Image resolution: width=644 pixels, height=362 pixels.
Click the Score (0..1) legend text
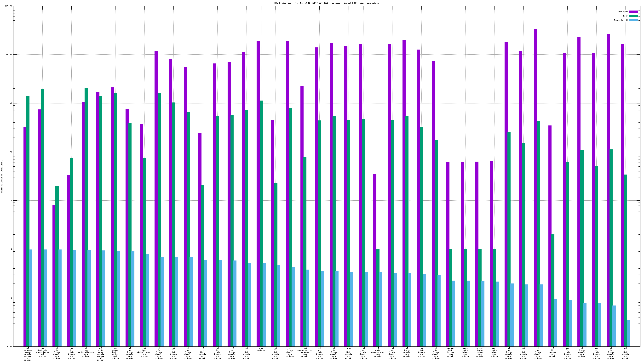coord(621,20)
